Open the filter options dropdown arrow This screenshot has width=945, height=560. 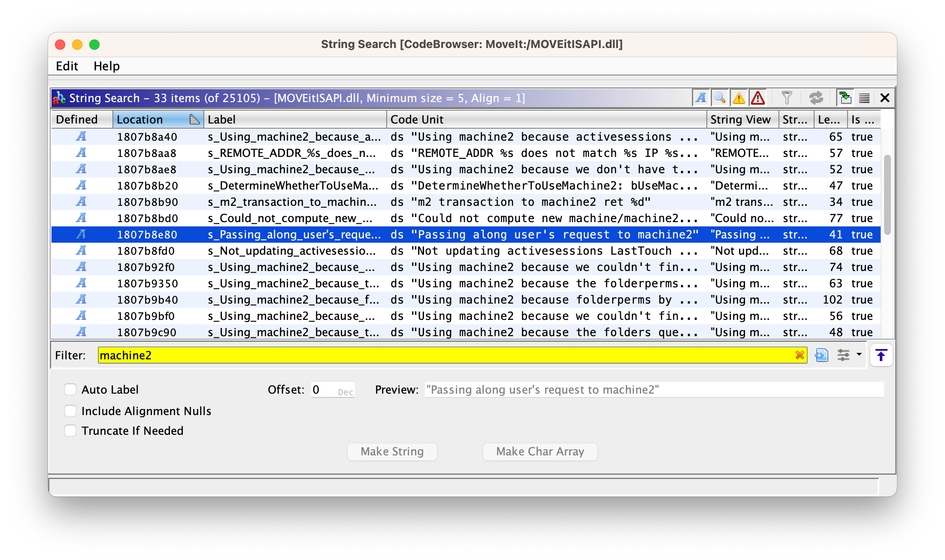pos(859,354)
